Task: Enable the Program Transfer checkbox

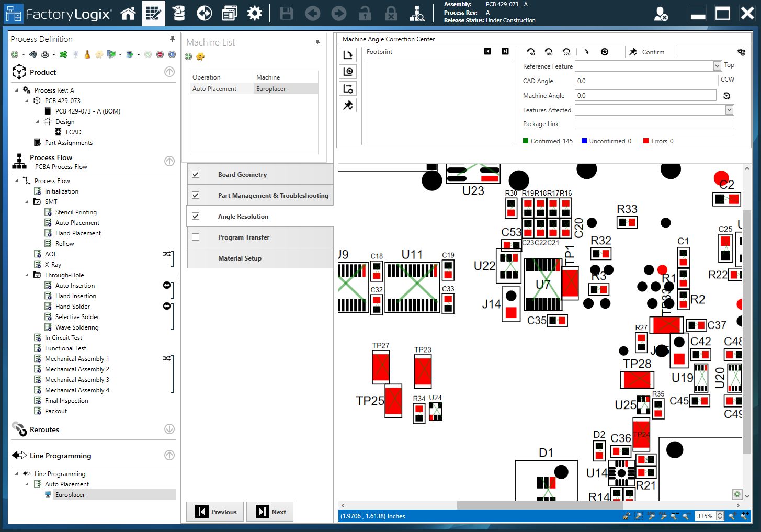Action: click(196, 237)
